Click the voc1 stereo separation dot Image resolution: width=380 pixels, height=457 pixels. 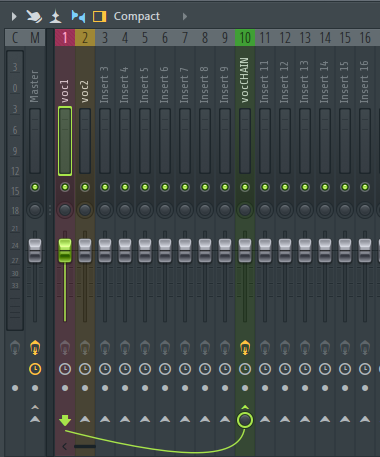point(65,388)
